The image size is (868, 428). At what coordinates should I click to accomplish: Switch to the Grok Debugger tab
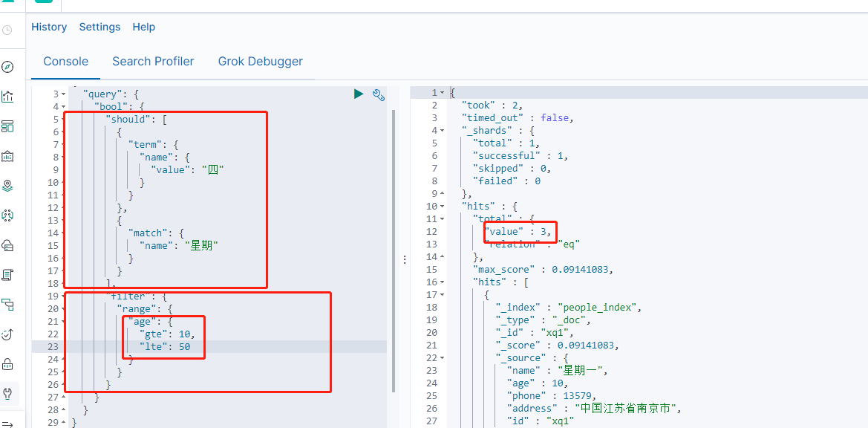coord(260,61)
